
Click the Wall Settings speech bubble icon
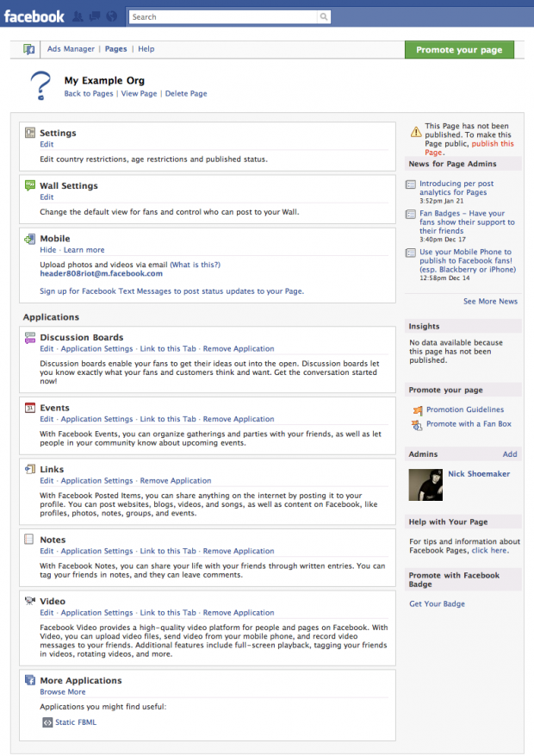[30, 185]
